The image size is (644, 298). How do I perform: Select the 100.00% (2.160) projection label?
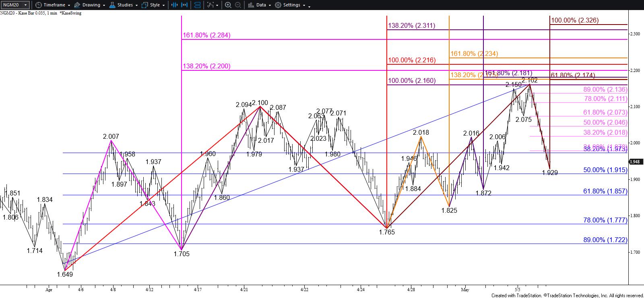pos(411,81)
